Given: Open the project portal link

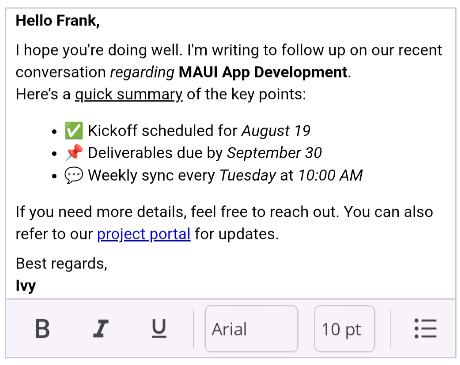Looking at the screenshot, I should point(144,234).
